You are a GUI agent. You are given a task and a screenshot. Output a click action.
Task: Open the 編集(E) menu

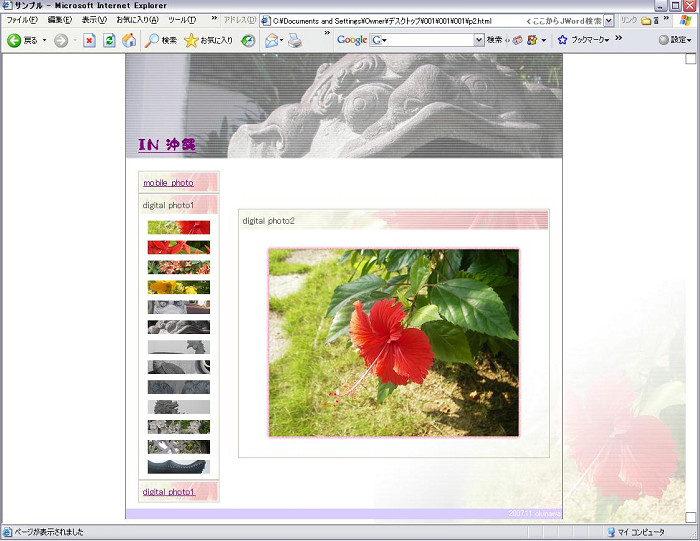click(60, 20)
